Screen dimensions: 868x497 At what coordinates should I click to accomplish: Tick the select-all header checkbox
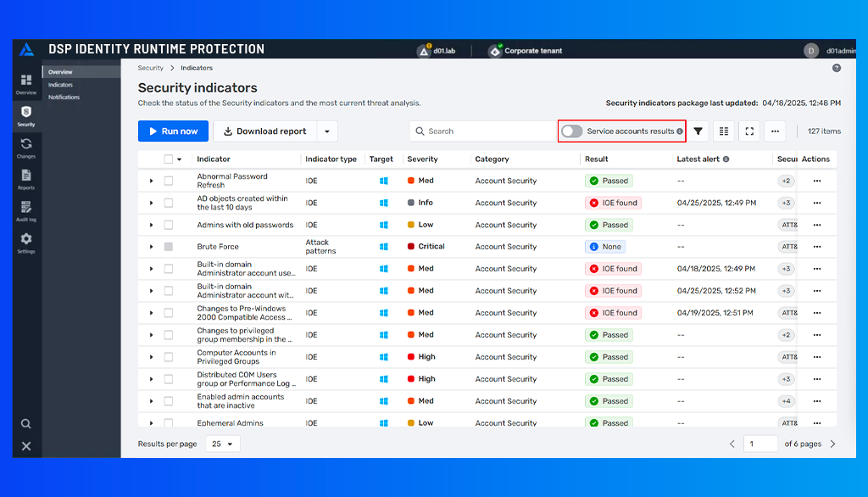(169, 159)
